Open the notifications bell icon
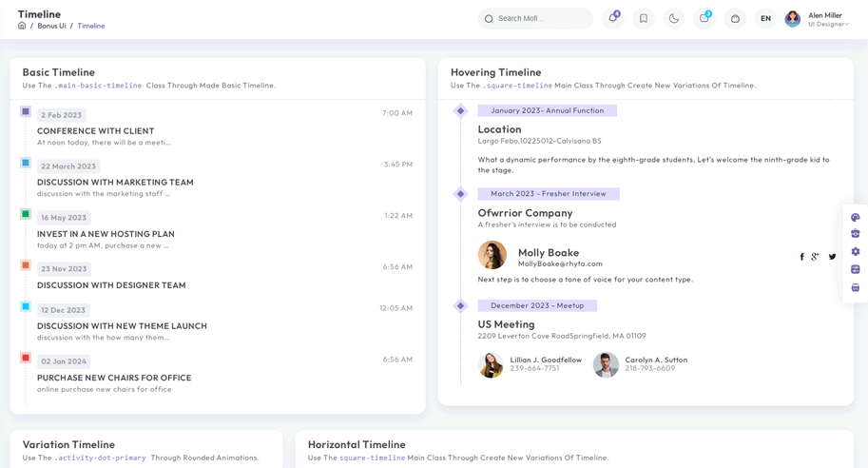 [x=612, y=18]
